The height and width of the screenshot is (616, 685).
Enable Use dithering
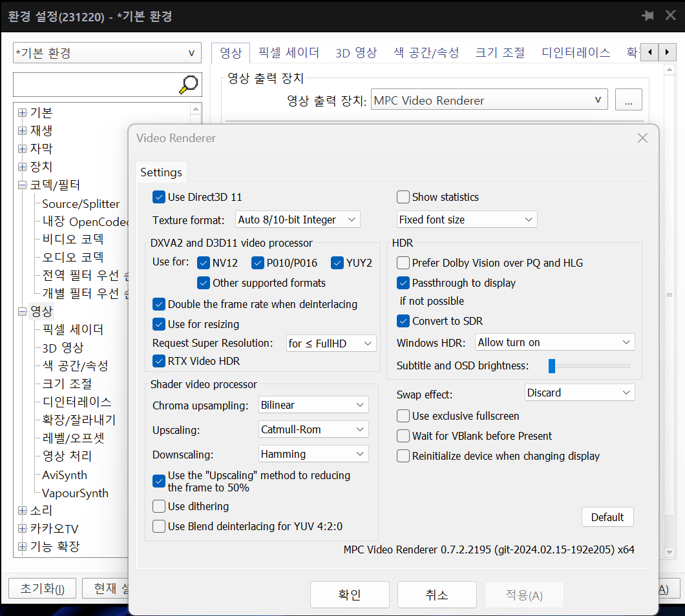(159, 506)
